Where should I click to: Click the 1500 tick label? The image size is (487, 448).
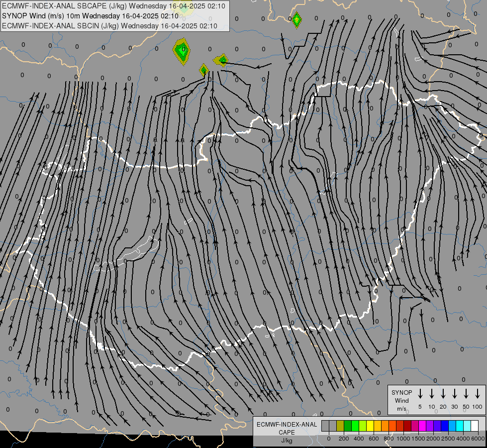click(418, 439)
